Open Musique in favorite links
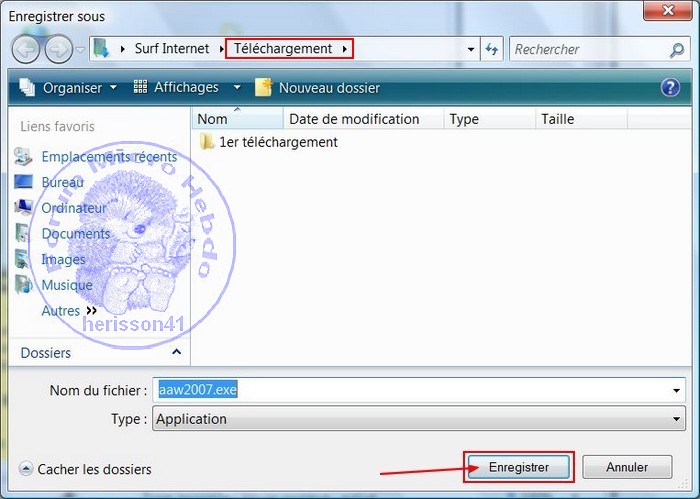Viewport: 700px width, 499px height. 67,285
